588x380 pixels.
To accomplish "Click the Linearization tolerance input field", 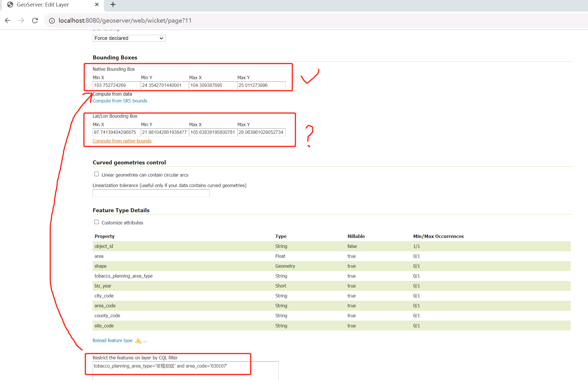I will tap(151, 193).
